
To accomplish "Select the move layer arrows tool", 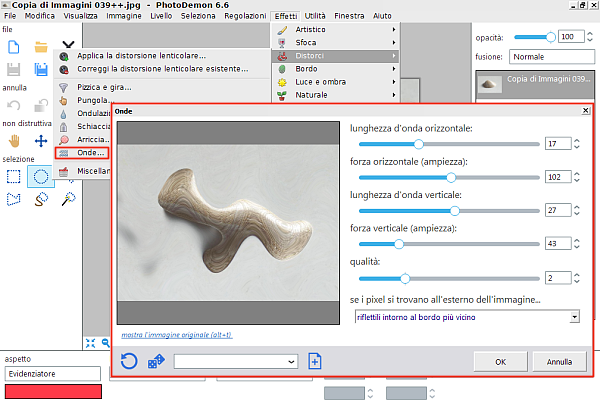I will (x=41, y=141).
